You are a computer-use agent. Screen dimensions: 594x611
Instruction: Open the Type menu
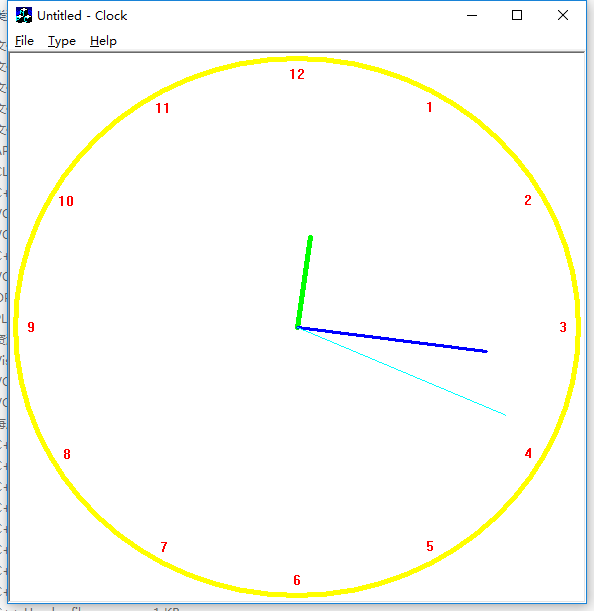click(62, 41)
